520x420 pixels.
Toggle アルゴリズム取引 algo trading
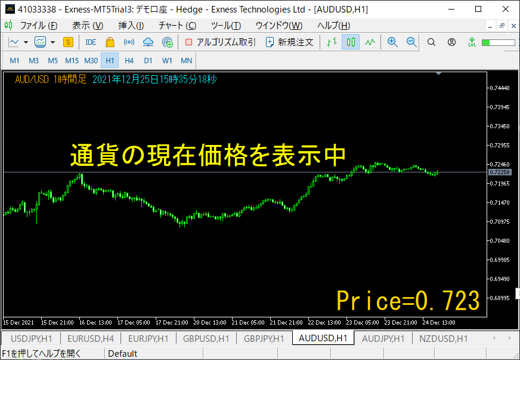tap(221, 42)
